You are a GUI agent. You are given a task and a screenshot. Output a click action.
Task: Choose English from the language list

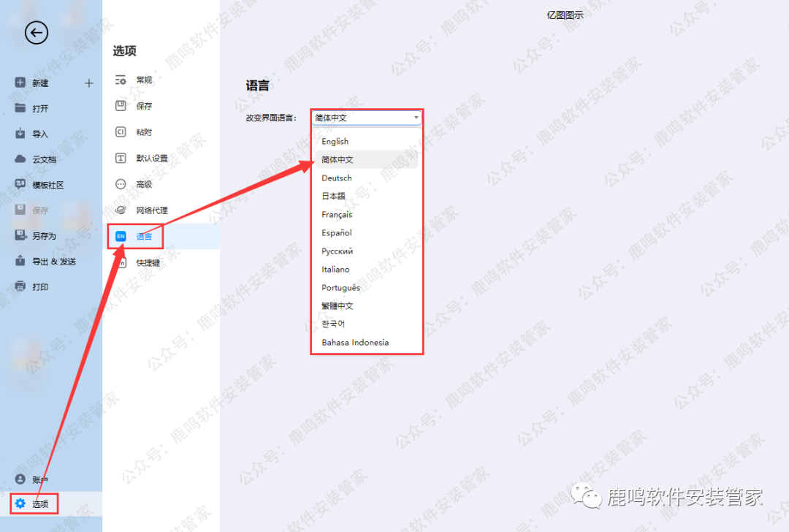(x=335, y=142)
